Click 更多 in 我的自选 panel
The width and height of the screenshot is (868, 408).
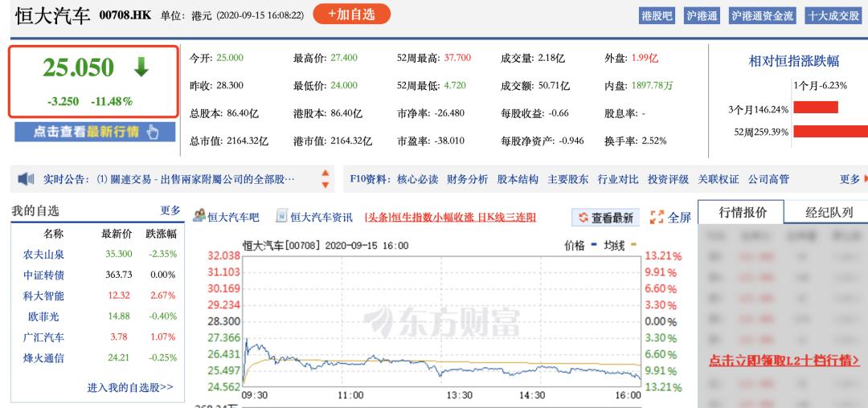(x=170, y=210)
